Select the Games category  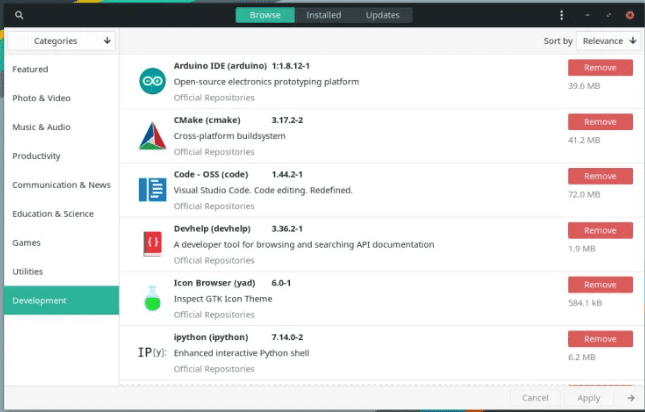click(62, 243)
